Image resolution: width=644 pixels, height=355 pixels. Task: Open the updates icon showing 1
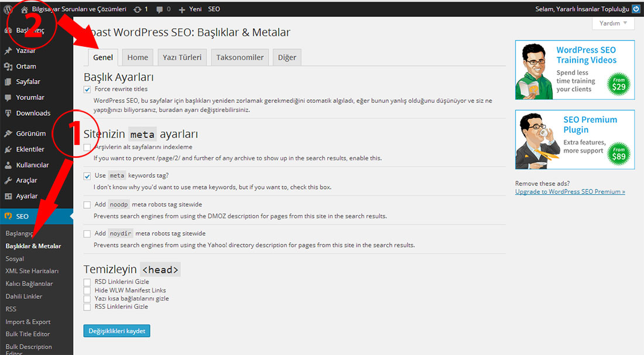(x=141, y=9)
